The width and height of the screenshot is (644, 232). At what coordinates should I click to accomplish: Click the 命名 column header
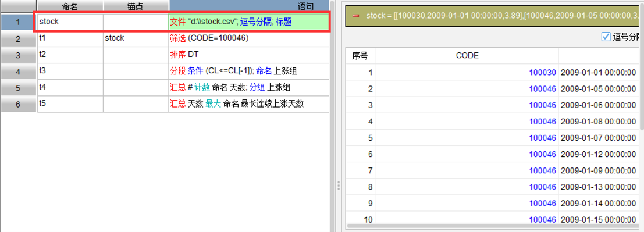[x=70, y=6]
